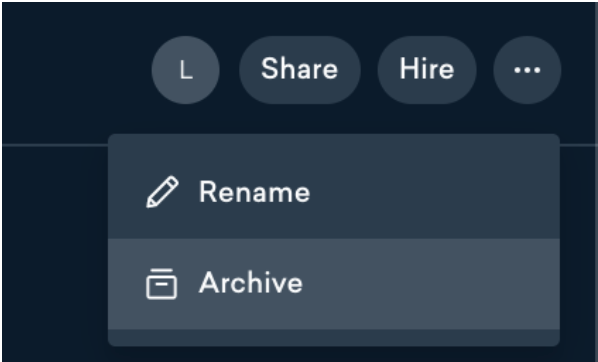Click the Rename row in the popup
Viewport: 598px width, 362px height.
[334, 192]
